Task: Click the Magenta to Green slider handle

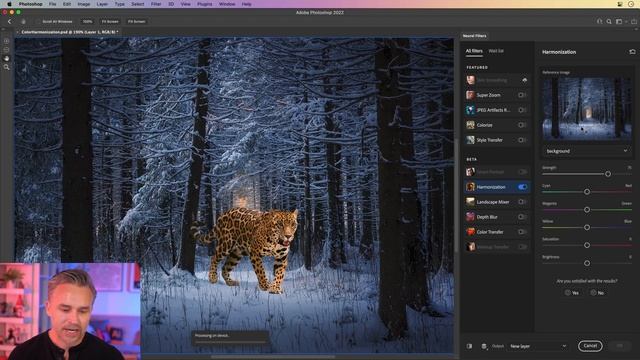Action: [x=587, y=210]
